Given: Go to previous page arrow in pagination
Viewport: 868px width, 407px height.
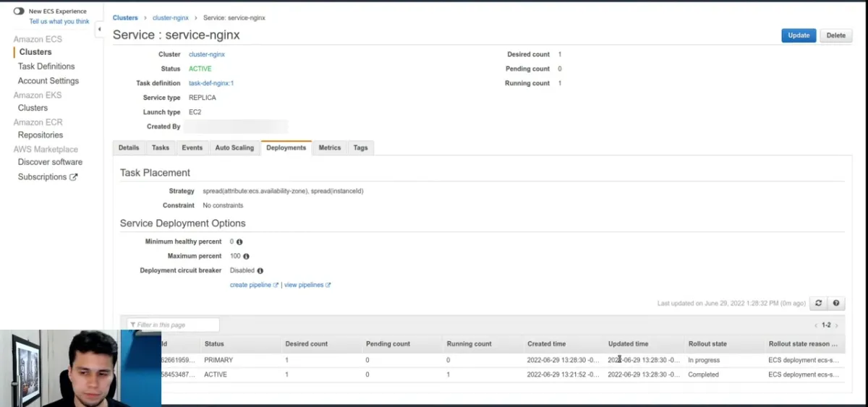Looking at the screenshot, I should 816,326.
